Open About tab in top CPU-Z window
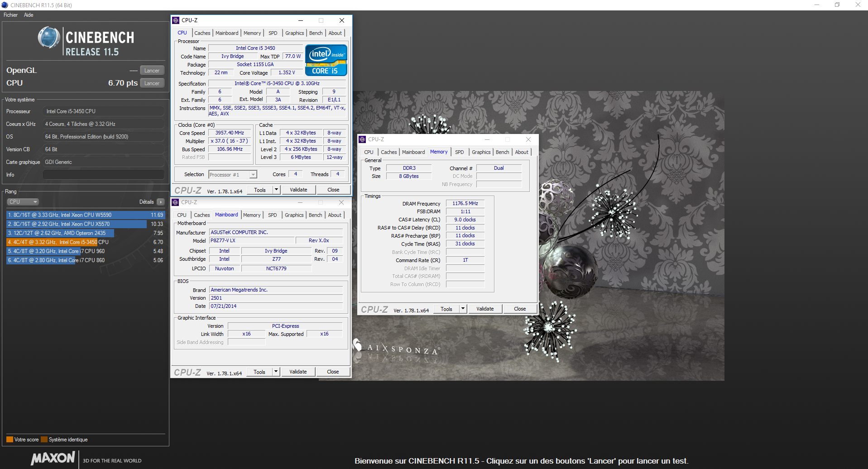 [x=335, y=33]
